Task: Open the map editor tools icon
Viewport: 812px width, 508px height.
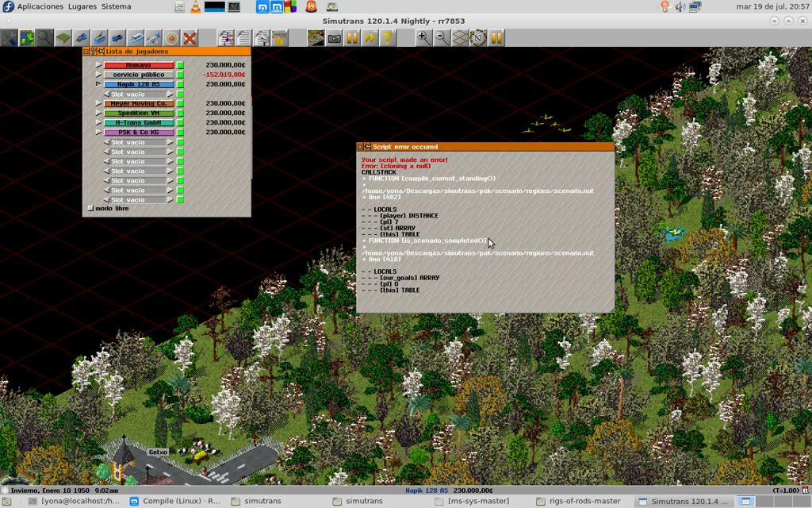Action: 9,38
